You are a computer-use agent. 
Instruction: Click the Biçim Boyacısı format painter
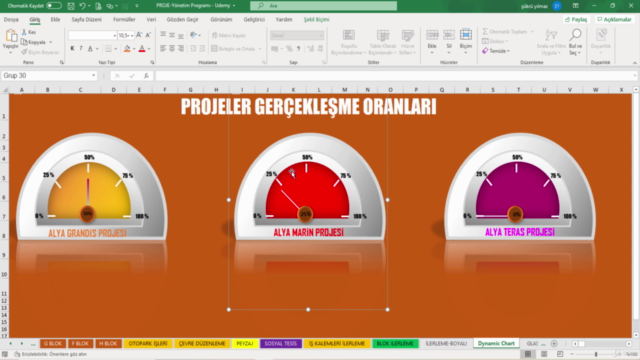(40, 52)
